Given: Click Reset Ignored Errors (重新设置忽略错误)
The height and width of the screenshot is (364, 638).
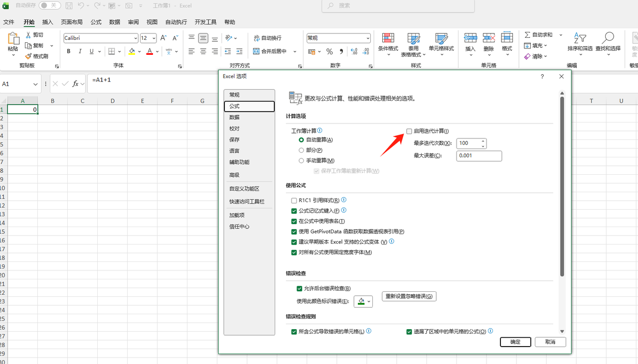Looking at the screenshot, I should (409, 296).
